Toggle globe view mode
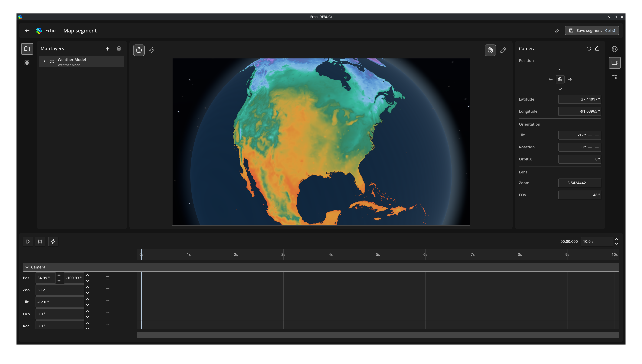This screenshot has height=364, width=642. point(139,50)
